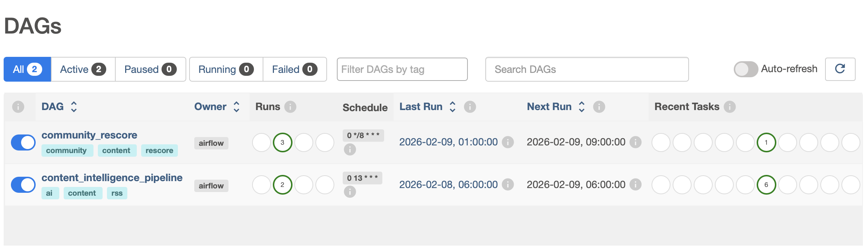Click info icon next to Last Run header
This screenshot has height=250, width=868.
pos(470,107)
